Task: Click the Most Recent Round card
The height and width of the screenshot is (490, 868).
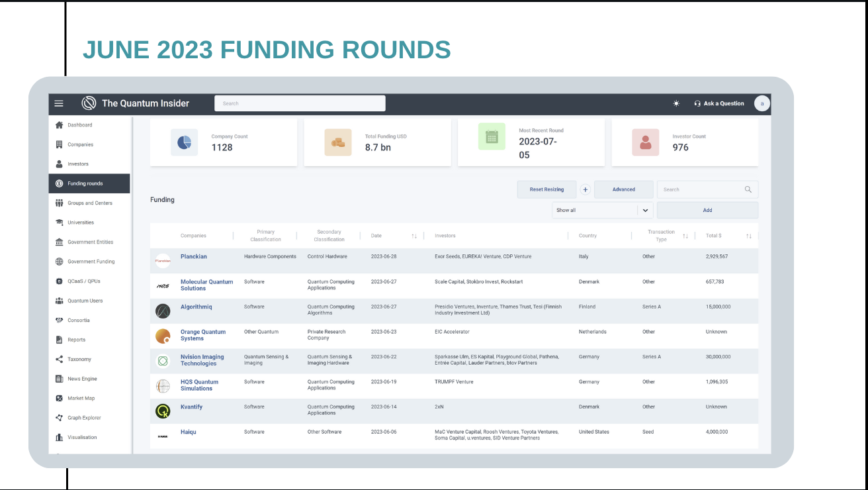Action: click(531, 142)
